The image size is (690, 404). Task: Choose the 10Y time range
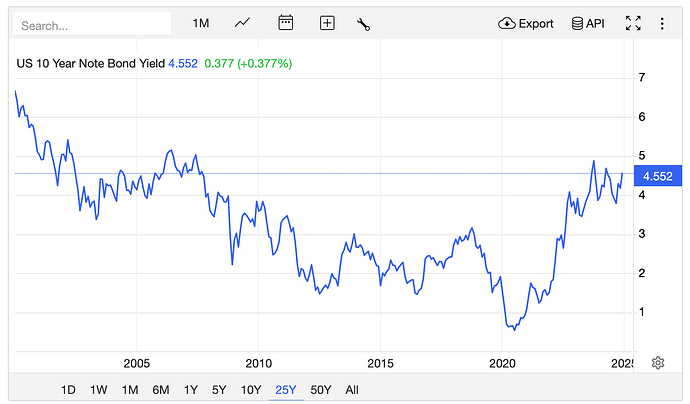250,389
